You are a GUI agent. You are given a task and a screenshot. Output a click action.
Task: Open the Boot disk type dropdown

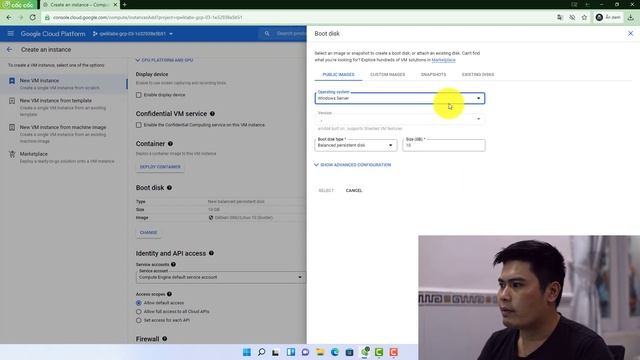[x=356, y=145]
